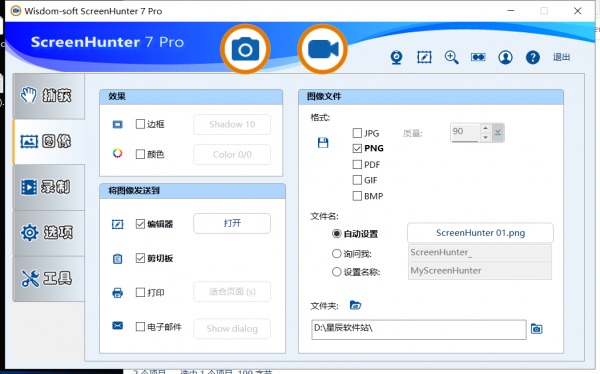
Task: Click the 退出 exit link
Action: [x=561, y=57]
